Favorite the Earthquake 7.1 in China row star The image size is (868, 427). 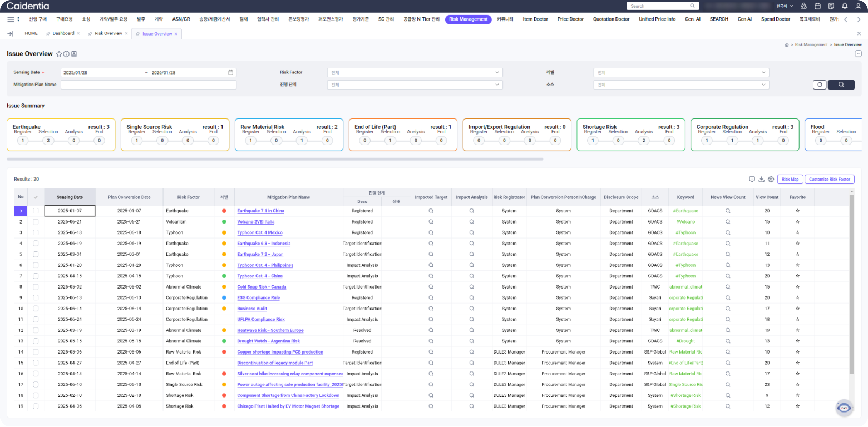pos(797,211)
